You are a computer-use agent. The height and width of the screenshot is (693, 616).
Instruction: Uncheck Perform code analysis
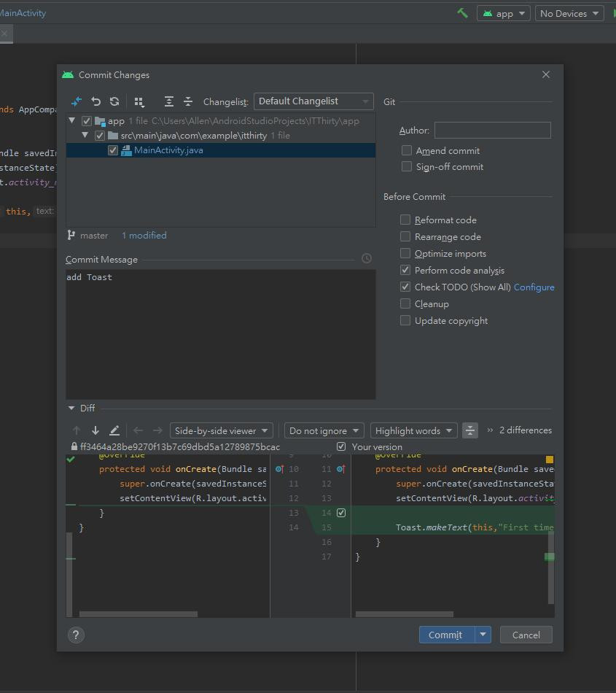coord(405,270)
